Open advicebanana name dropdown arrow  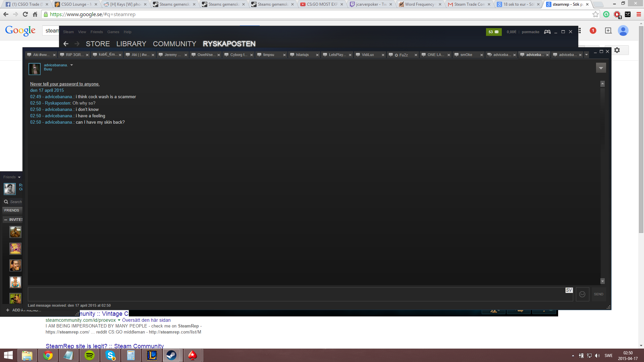click(71, 65)
